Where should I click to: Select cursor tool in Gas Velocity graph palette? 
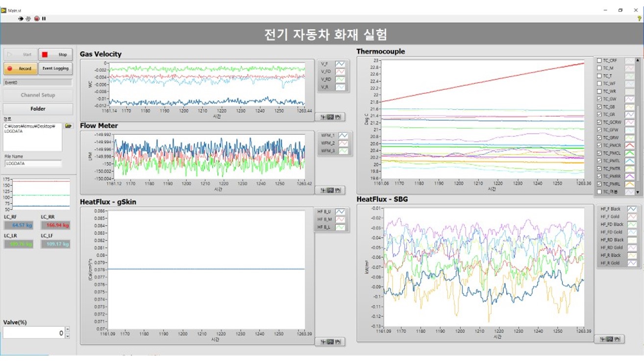click(323, 117)
